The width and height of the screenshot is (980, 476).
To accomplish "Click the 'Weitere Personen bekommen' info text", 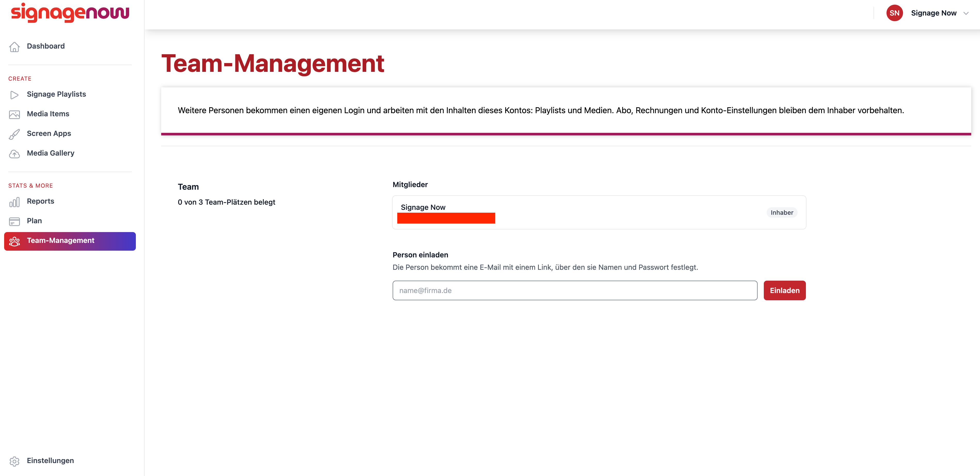I will (541, 110).
